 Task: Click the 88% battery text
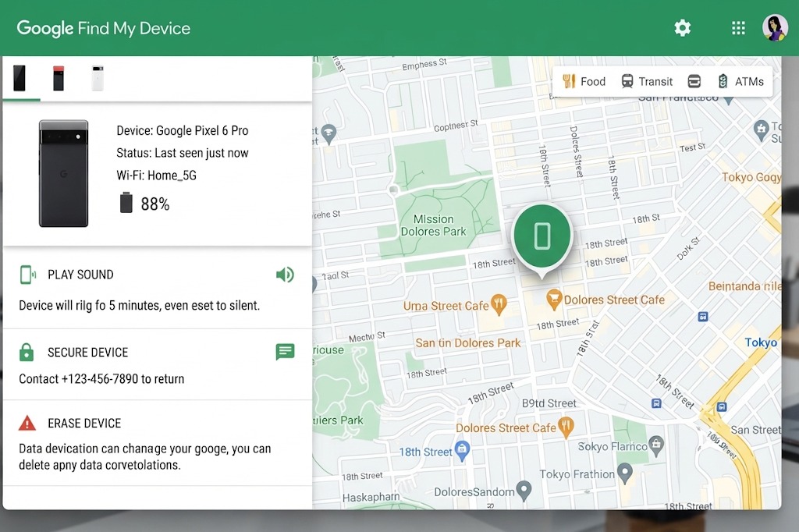click(x=155, y=204)
